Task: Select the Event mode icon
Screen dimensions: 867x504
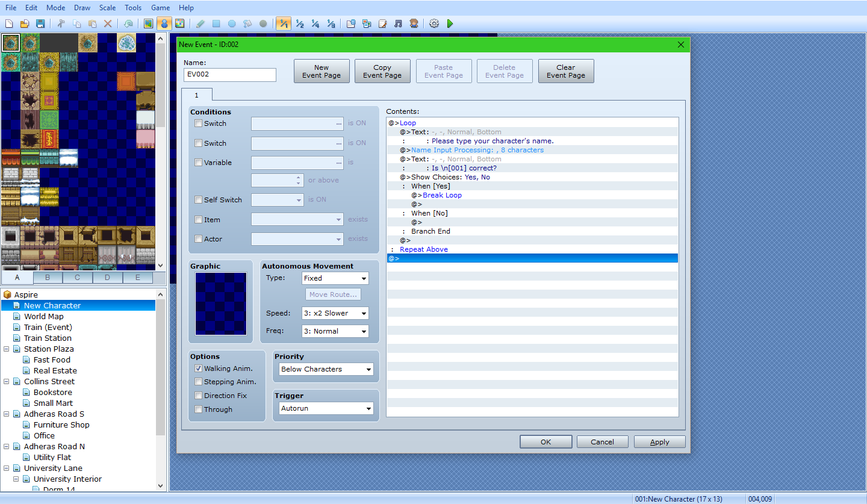Action: 164,23
